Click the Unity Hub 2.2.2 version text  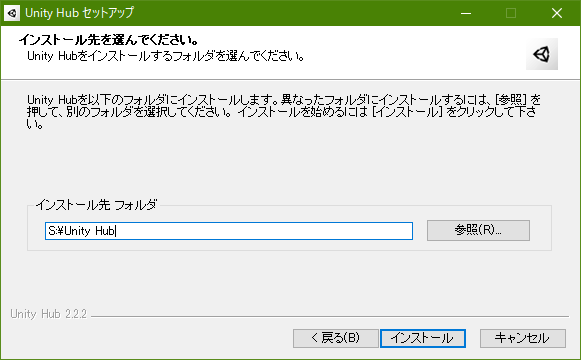point(49,314)
